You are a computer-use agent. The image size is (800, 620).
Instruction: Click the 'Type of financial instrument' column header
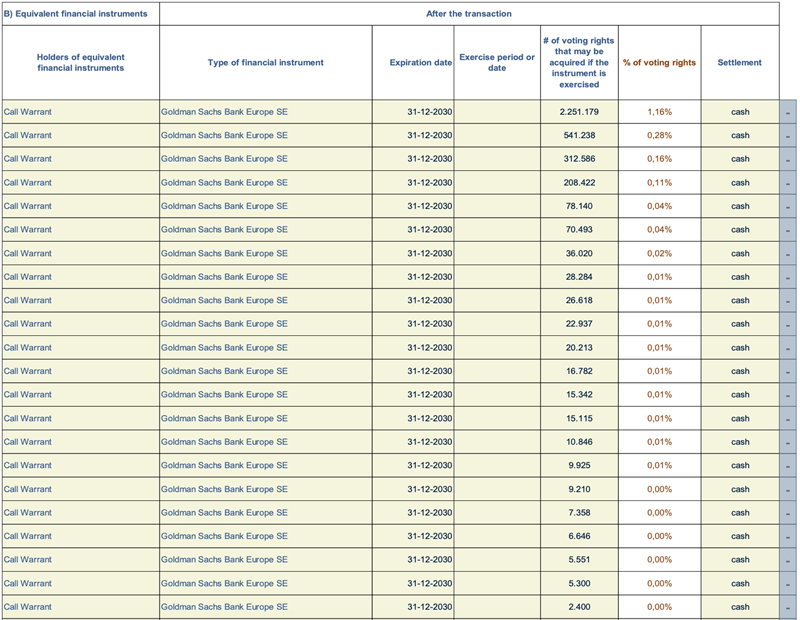[x=265, y=62]
